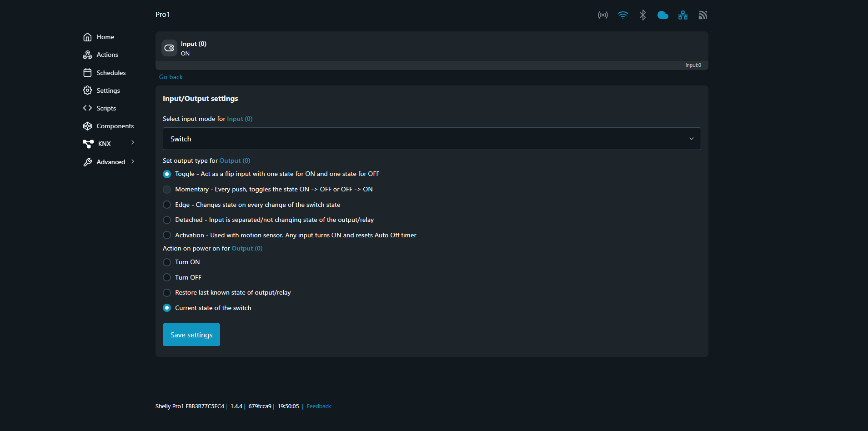Click the Go back link
868x431 pixels.
click(x=171, y=77)
